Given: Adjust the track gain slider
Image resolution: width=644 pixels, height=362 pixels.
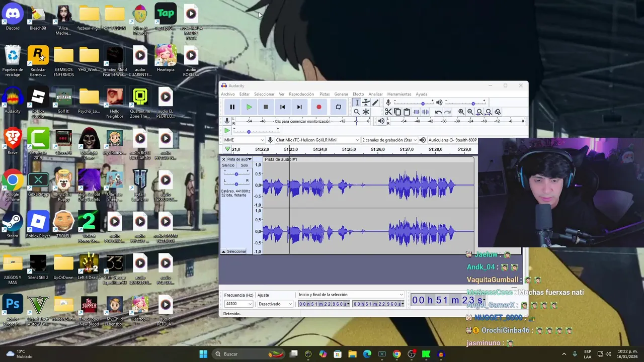Looking at the screenshot, I should [236, 173].
